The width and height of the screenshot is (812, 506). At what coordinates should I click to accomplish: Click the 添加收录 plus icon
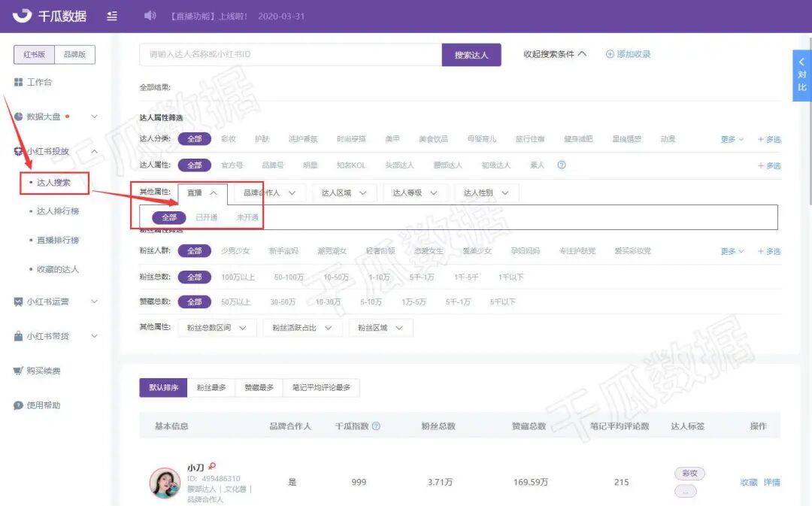point(610,54)
